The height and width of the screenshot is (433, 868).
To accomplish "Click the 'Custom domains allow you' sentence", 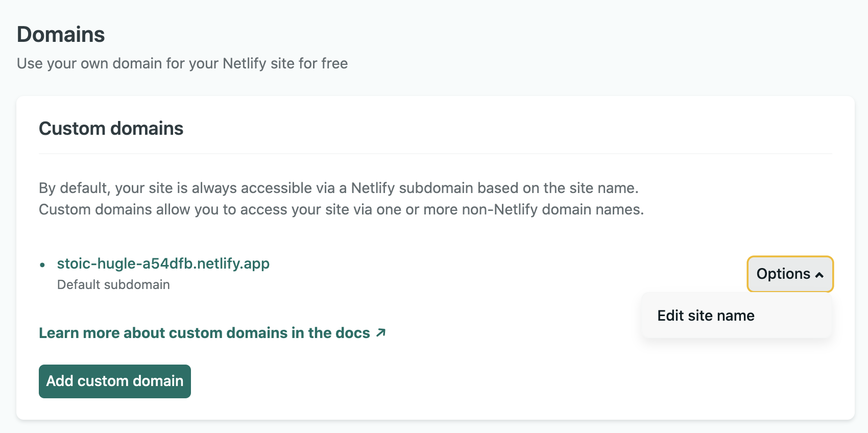I will pos(342,209).
